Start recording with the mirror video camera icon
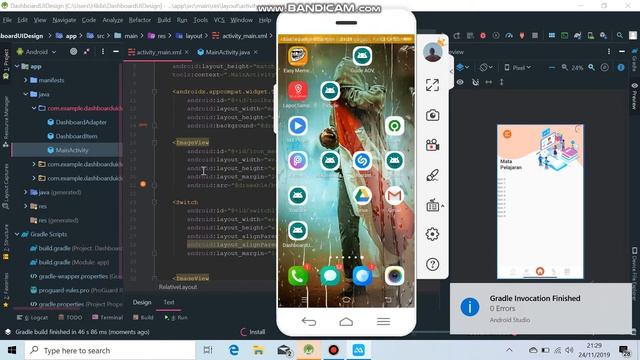 point(432,145)
